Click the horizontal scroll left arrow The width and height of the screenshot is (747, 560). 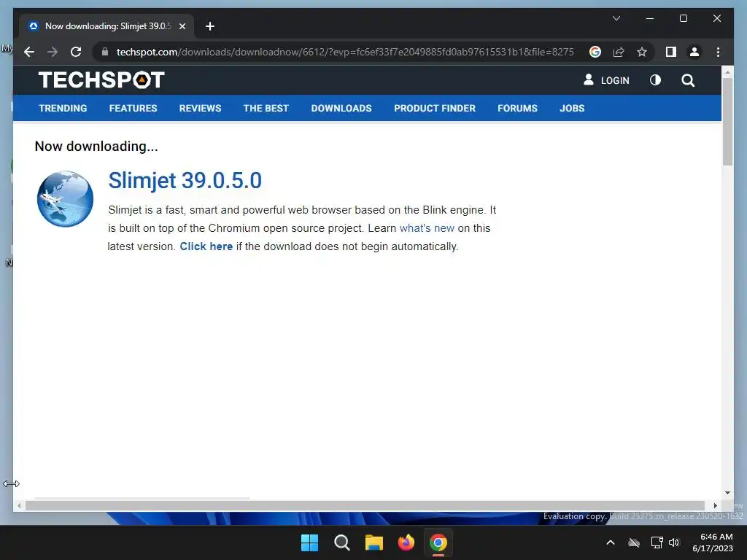[18, 506]
